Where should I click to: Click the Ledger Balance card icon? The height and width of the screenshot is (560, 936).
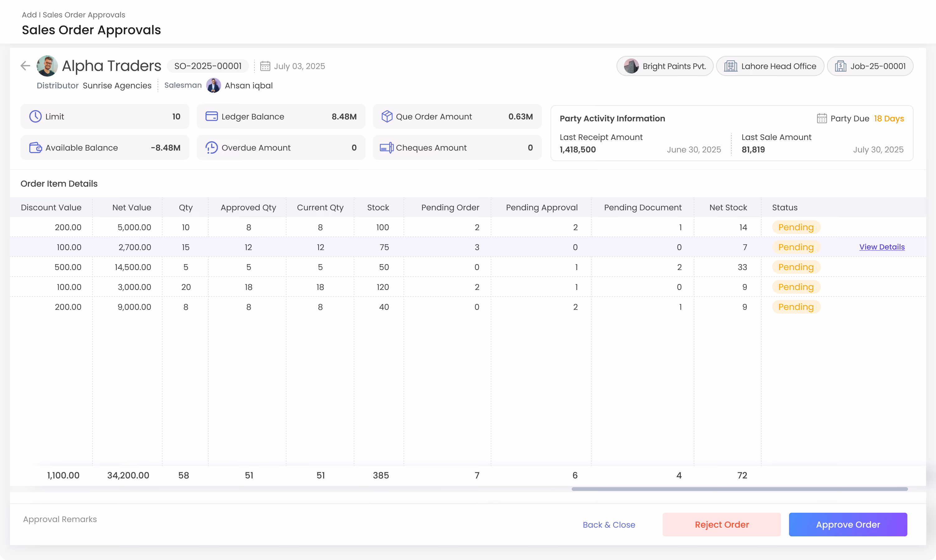click(x=211, y=116)
